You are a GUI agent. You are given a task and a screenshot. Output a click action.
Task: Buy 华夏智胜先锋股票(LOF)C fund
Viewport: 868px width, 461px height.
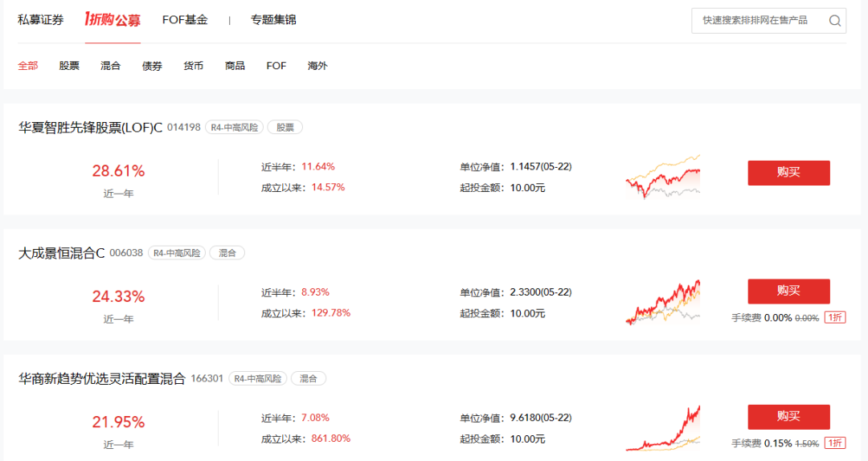[788, 173]
